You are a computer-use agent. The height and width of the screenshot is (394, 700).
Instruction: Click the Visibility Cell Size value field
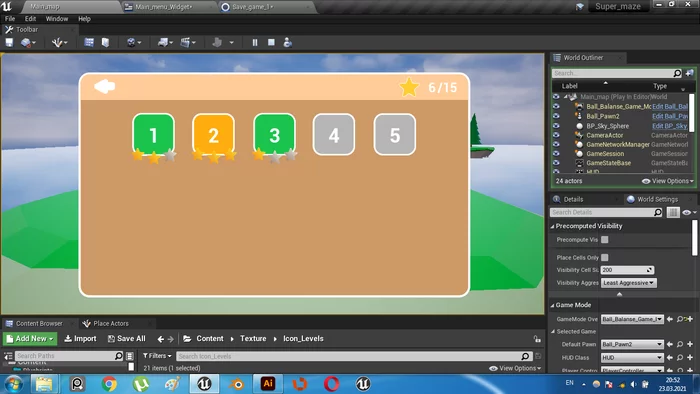point(627,270)
